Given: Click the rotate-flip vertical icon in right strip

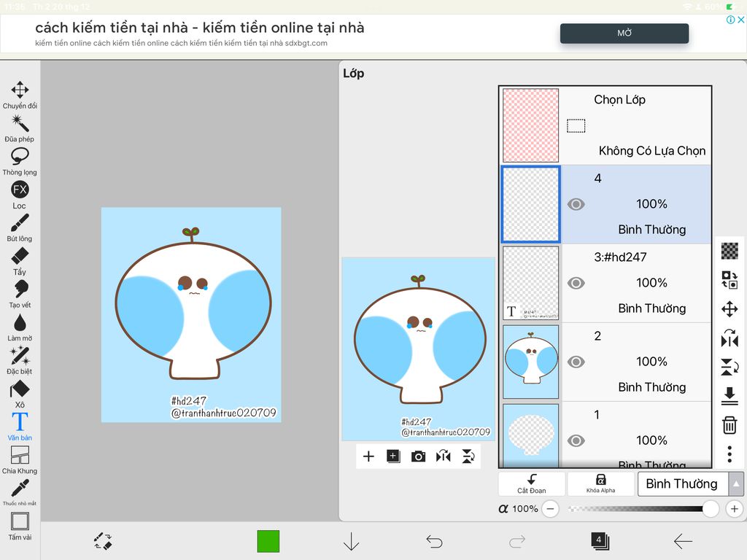Looking at the screenshot, I should coord(729,367).
